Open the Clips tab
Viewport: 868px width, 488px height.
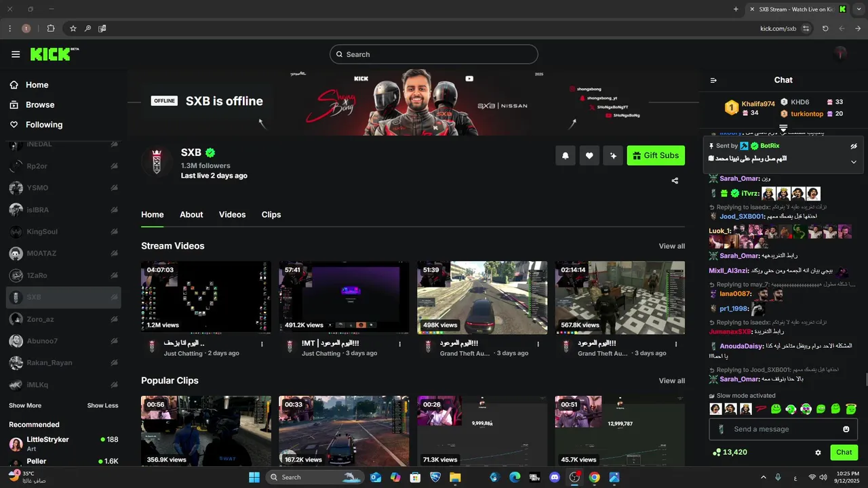(x=271, y=215)
